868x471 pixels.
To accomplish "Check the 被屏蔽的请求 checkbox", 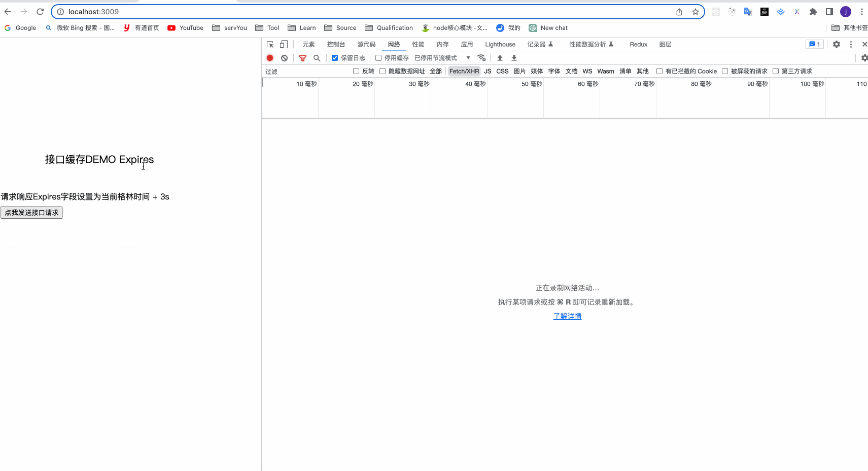I will (x=725, y=71).
